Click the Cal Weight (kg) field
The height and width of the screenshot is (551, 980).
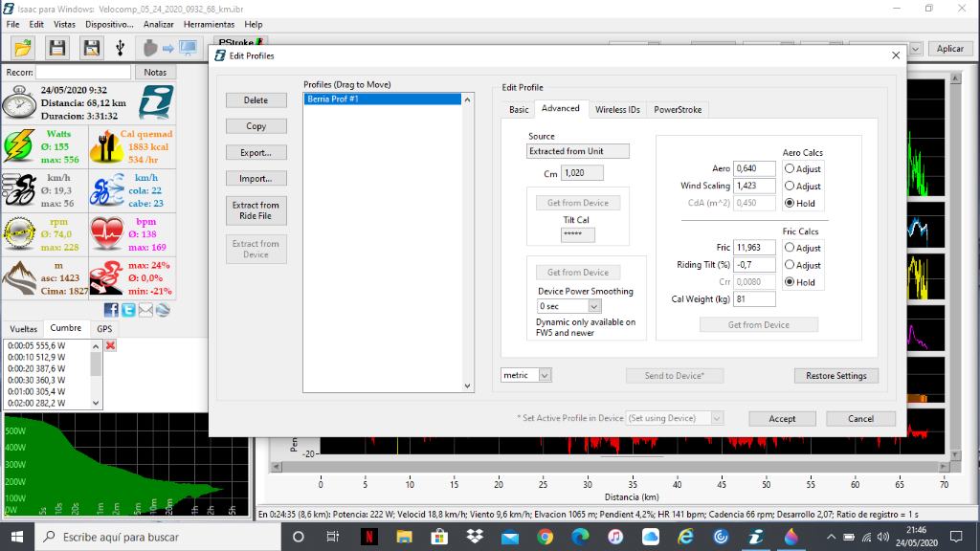tap(754, 299)
